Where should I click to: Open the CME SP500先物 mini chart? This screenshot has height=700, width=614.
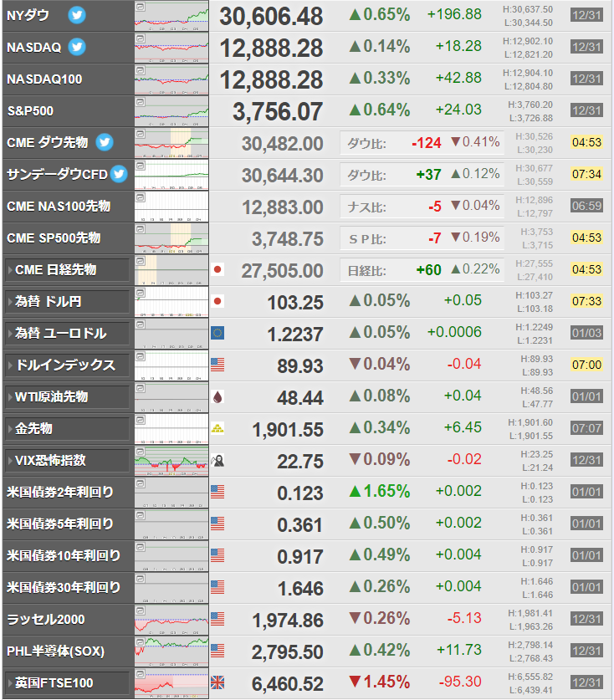(x=171, y=238)
